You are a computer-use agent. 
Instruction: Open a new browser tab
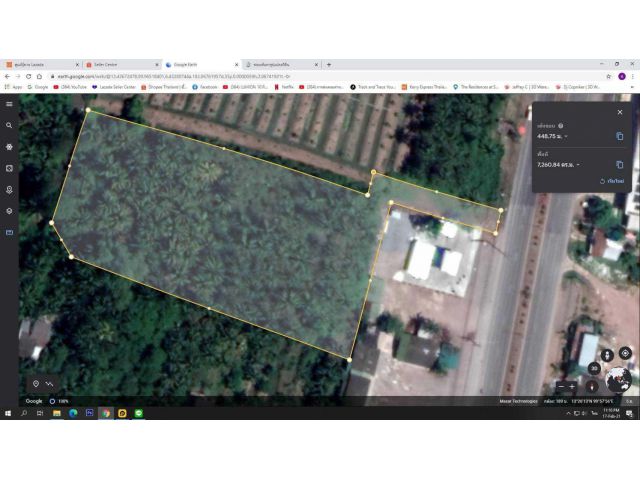coord(329,64)
